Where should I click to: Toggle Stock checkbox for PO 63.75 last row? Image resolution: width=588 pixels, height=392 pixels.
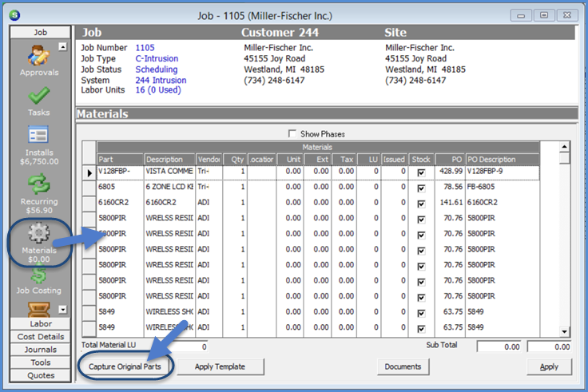point(421,329)
